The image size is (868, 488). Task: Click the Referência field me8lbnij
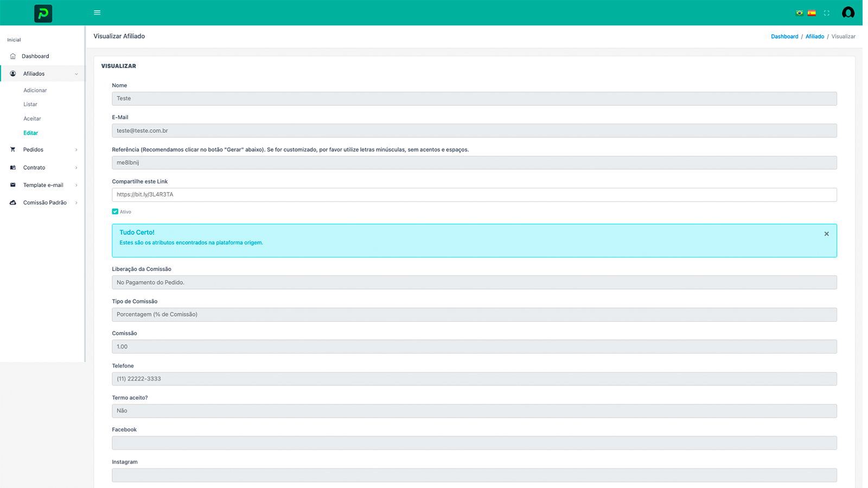point(474,163)
